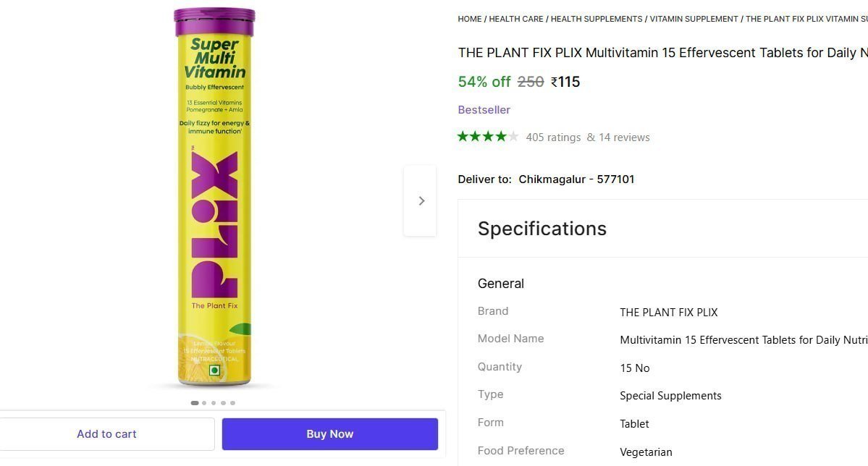Image resolution: width=868 pixels, height=466 pixels.
Task: Click the 54% off discount label
Action: coord(484,82)
